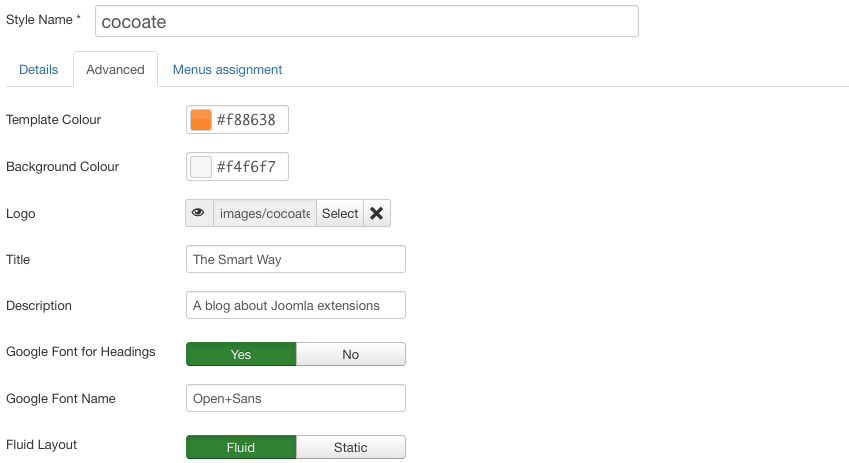
Task: Set Google Font for Headings to No
Action: pos(350,354)
